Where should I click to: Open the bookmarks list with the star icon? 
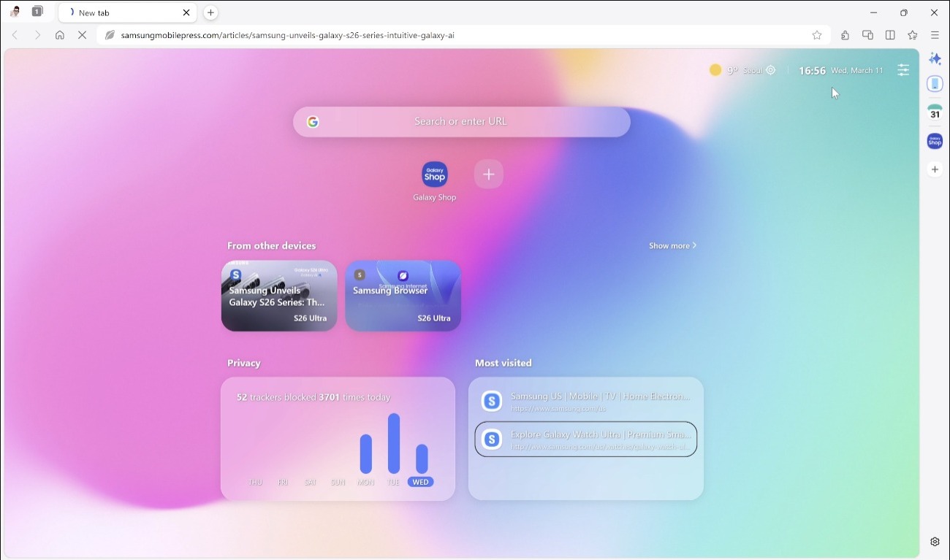pyautogui.click(x=912, y=34)
